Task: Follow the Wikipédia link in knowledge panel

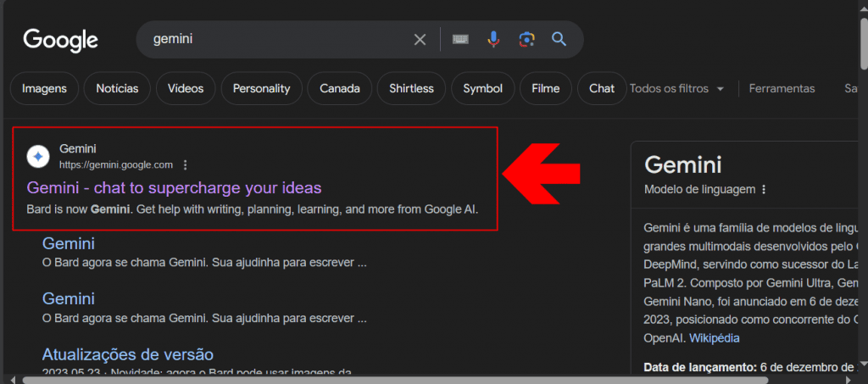Action: click(x=714, y=338)
